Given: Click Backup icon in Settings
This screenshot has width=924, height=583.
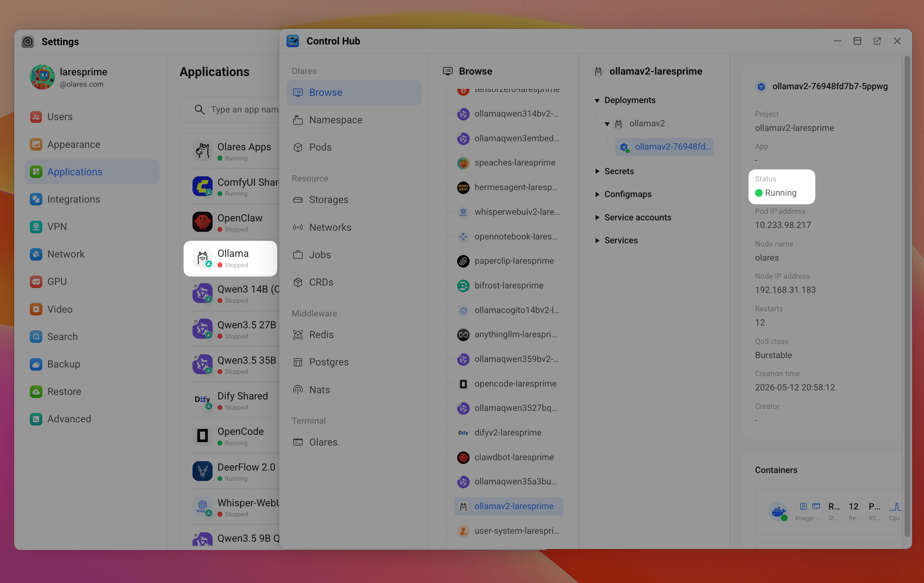Looking at the screenshot, I should (36, 364).
